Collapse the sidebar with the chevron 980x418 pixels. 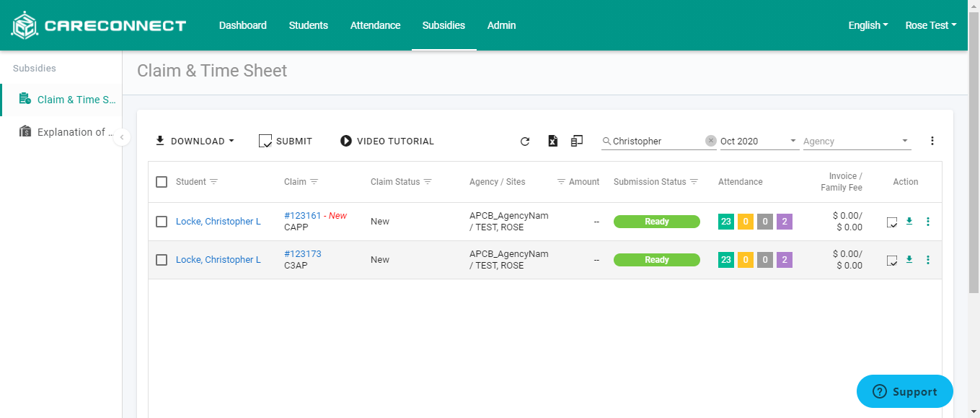point(122,137)
